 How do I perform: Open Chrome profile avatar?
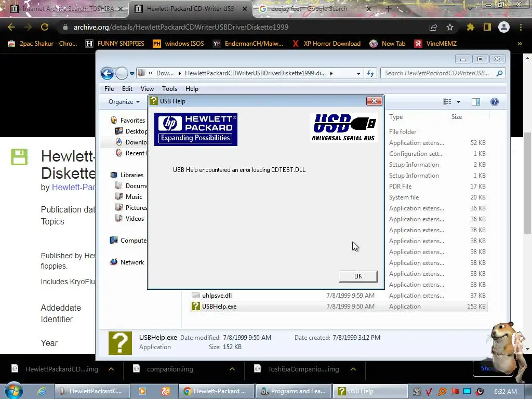[504, 27]
